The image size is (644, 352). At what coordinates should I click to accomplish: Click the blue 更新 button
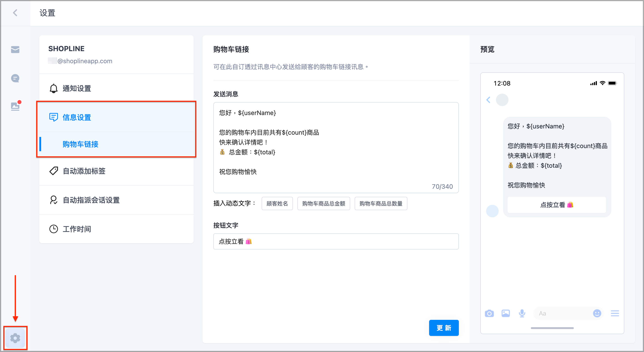tap(444, 328)
